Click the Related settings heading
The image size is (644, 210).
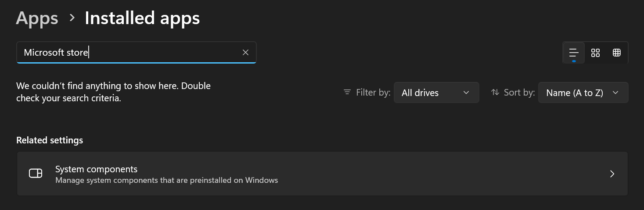pyautogui.click(x=50, y=140)
